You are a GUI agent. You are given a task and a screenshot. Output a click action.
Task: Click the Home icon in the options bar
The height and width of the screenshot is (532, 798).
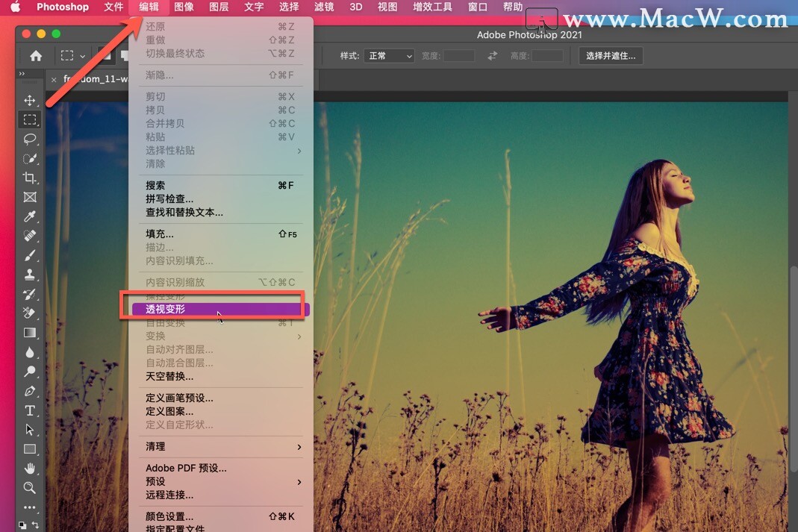(35, 55)
